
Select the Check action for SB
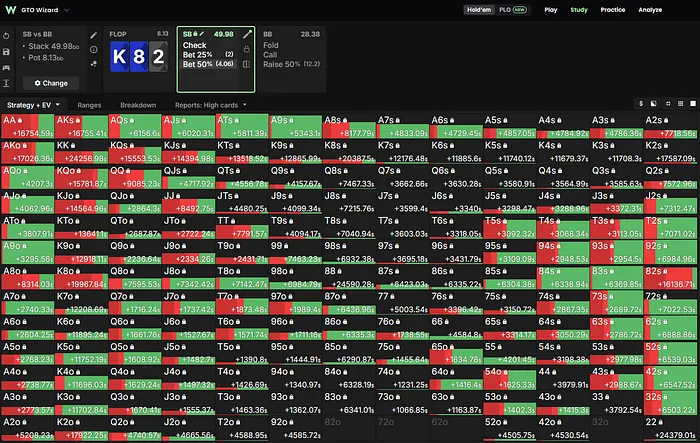(195, 45)
